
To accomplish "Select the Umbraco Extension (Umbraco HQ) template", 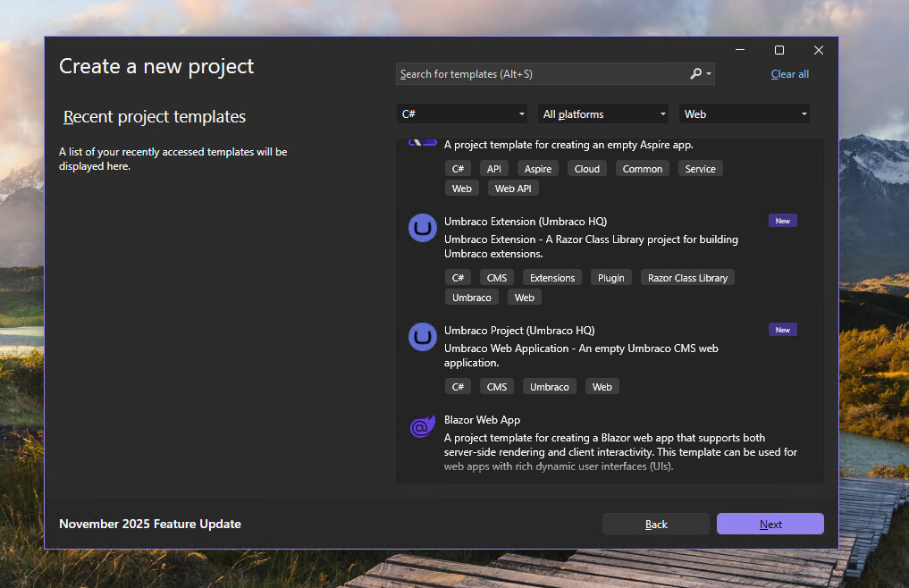I will (x=525, y=222).
